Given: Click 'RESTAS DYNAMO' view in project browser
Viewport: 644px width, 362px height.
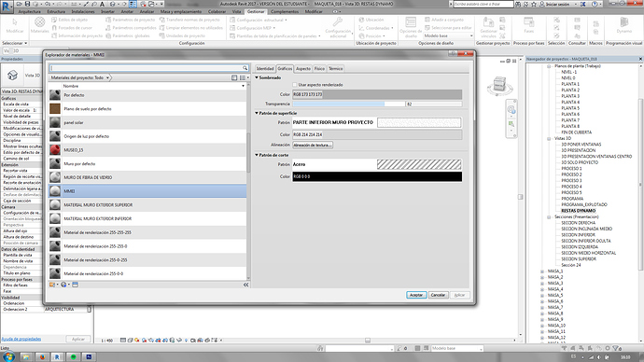Looking at the screenshot, I should (x=579, y=211).
